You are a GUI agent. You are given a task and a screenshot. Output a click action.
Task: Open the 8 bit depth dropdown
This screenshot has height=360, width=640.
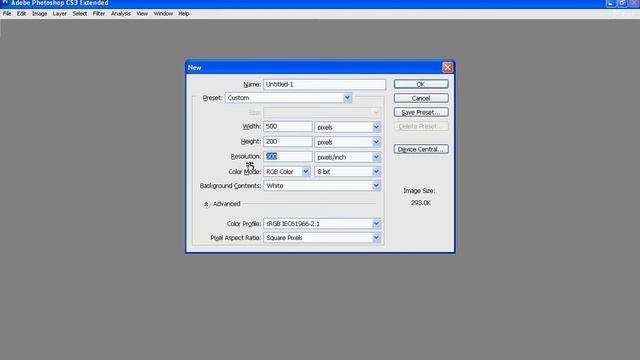point(348,172)
